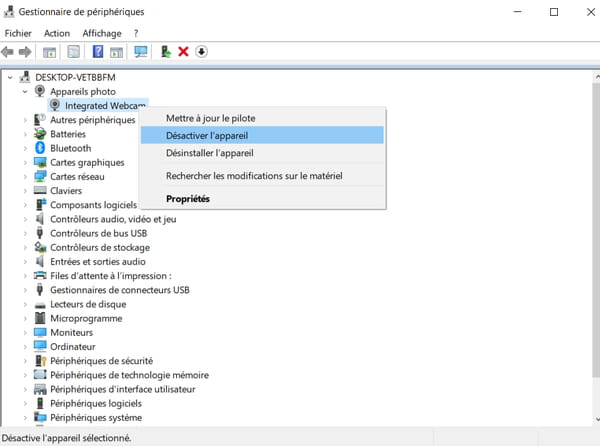Choose Mettre à jour le pilote
This screenshot has width=600, height=446.
click(x=262, y=118)
